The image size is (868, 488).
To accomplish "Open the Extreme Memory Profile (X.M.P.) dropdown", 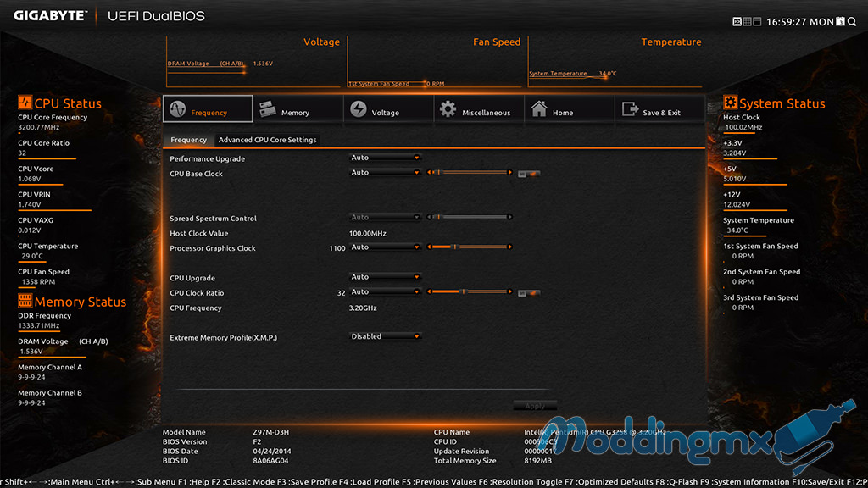I will point(385,336).
